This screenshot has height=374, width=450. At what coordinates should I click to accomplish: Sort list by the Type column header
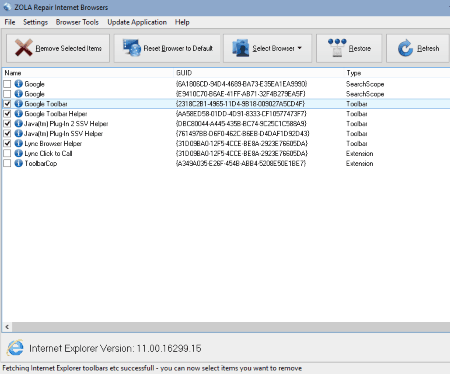click(397, 73)
